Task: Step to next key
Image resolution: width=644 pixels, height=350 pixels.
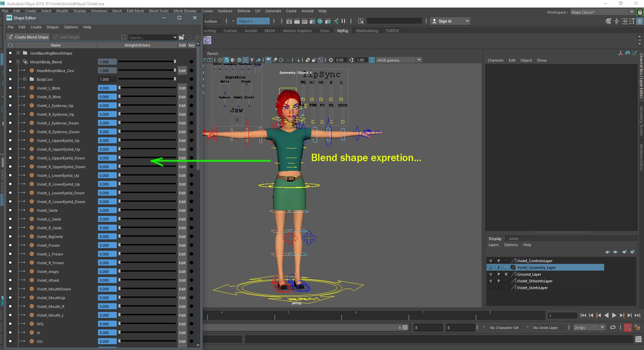Action: coord(622,315)
